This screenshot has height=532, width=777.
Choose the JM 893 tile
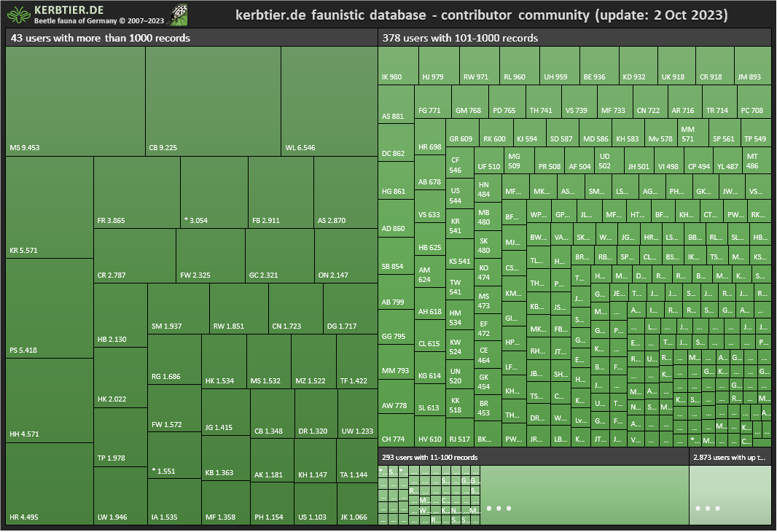pos(752,66)
